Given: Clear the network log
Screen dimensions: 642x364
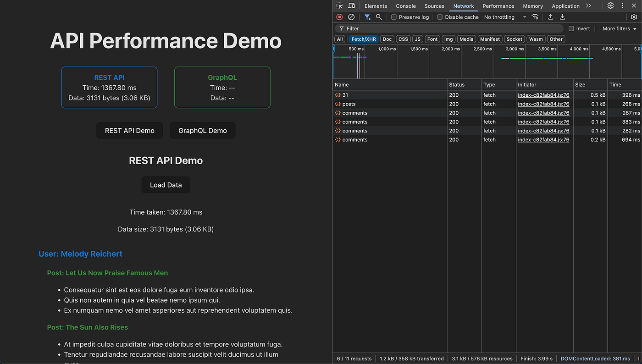Looking at the screenshot, I should coord(351,17).
